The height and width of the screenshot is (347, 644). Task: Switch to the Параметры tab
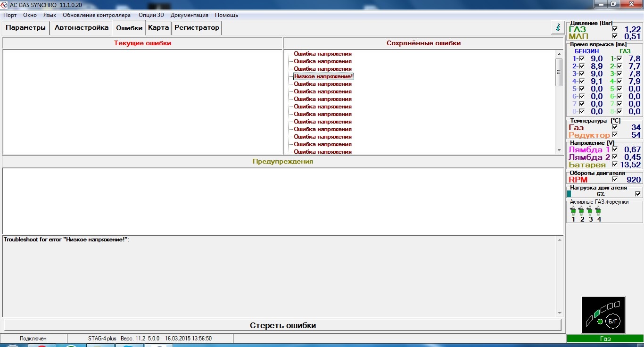coord(26,28)
